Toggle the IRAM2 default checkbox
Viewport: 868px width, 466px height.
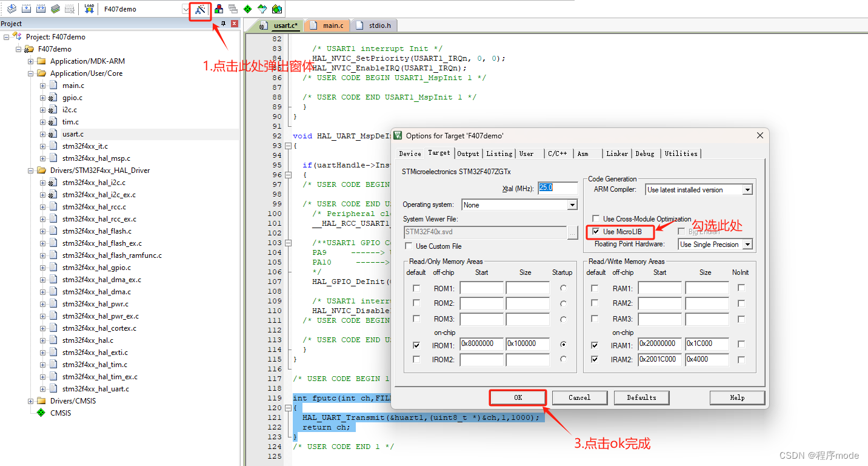(x=595, y=360)
